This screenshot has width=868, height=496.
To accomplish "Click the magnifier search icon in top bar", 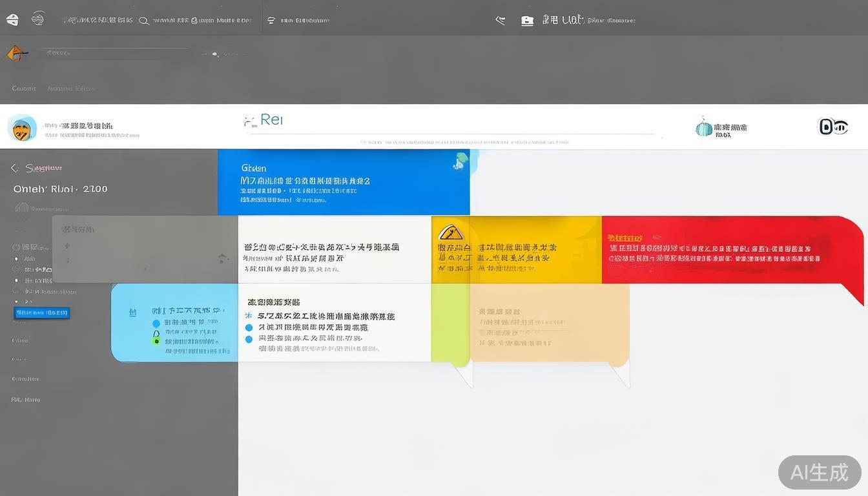I will point(145,20).
